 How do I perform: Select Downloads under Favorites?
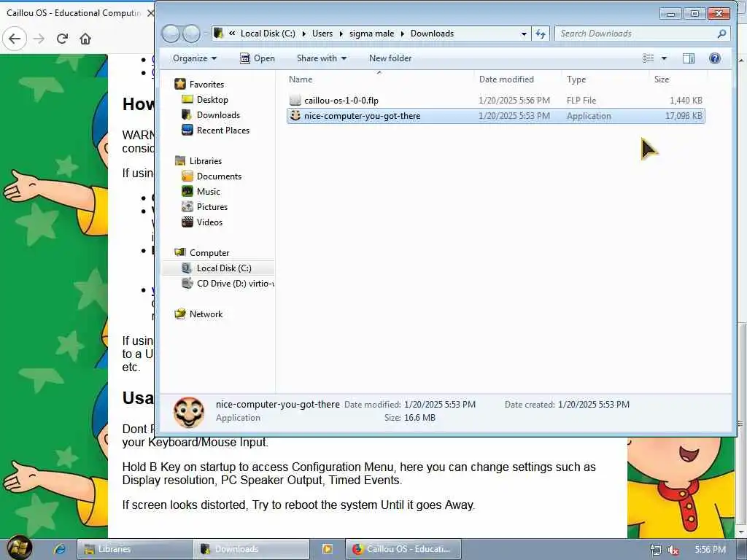click(218, 114)
